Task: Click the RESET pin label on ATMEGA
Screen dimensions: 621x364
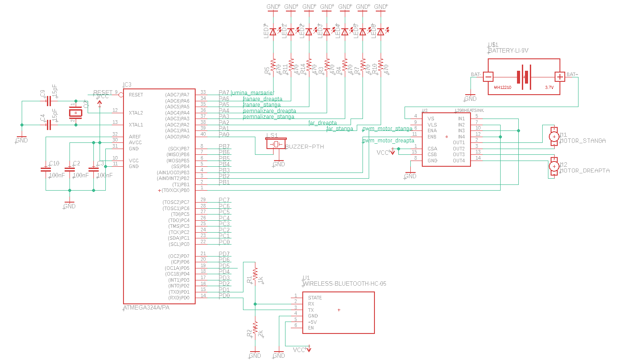Action: tap(136, 95)
